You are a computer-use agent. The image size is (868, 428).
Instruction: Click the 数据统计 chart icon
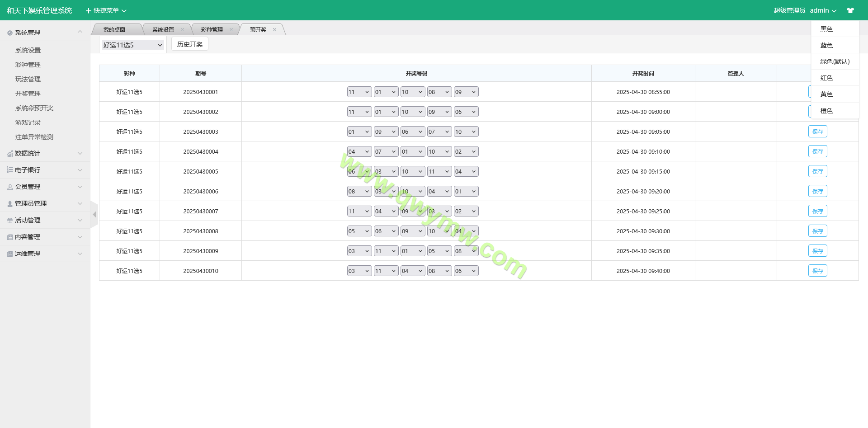[x=10, y=154]
